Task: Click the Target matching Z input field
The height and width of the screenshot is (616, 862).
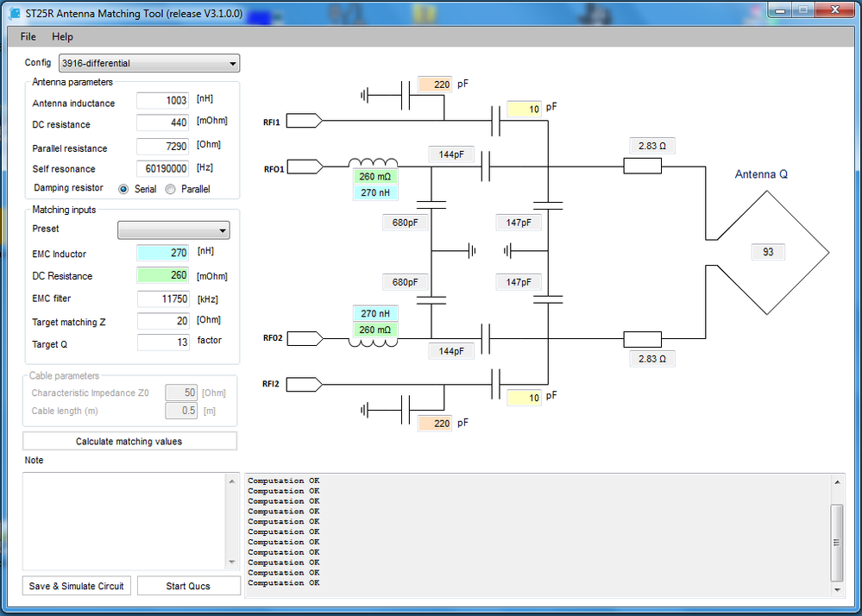Action: coord(163,321)
